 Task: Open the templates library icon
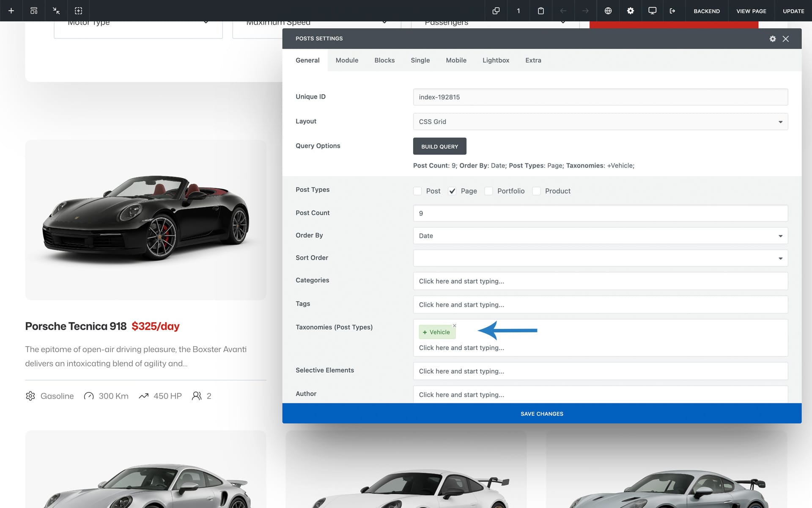[34, 11]
